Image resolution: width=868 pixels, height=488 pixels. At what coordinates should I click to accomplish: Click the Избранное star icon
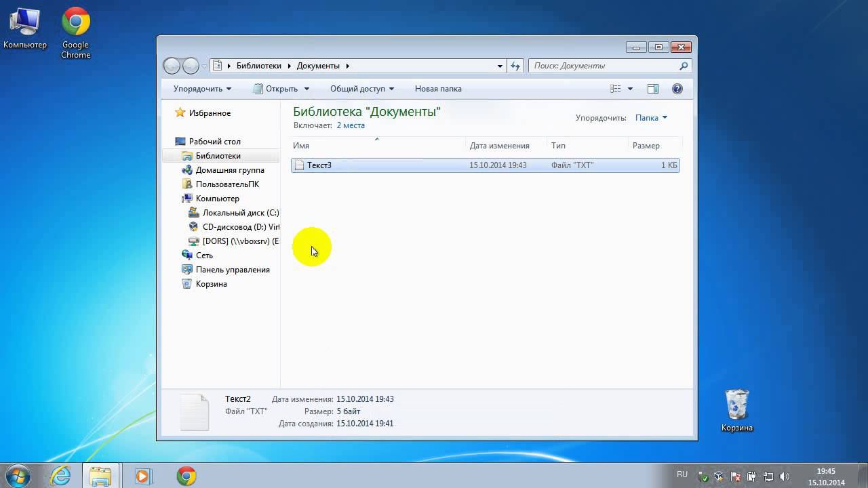(180, 113)
